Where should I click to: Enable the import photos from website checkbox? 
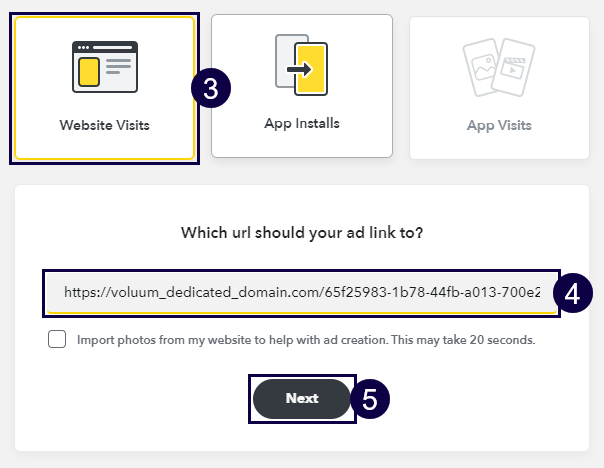tap(57, 340)
